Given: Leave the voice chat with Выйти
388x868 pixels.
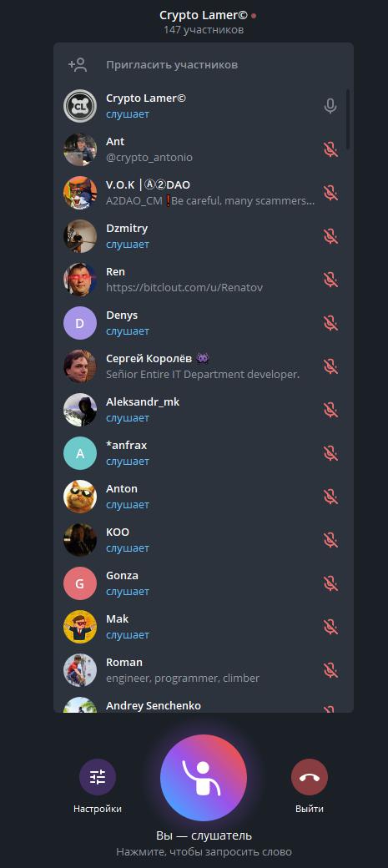Looking at the screenshot, I should click(310, 777).
